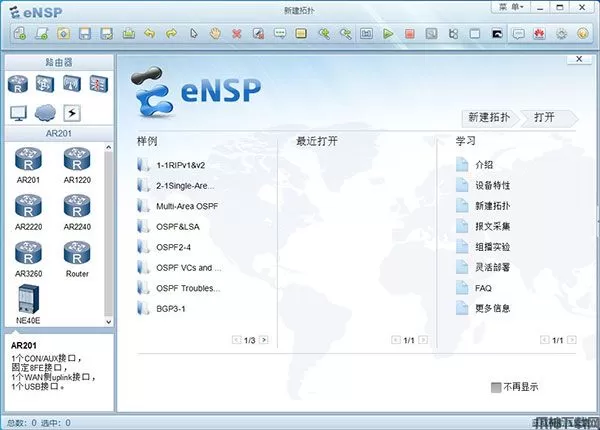Click the yellow help icon in toolbar
The image size is (600, 430).
pos(583,34)
